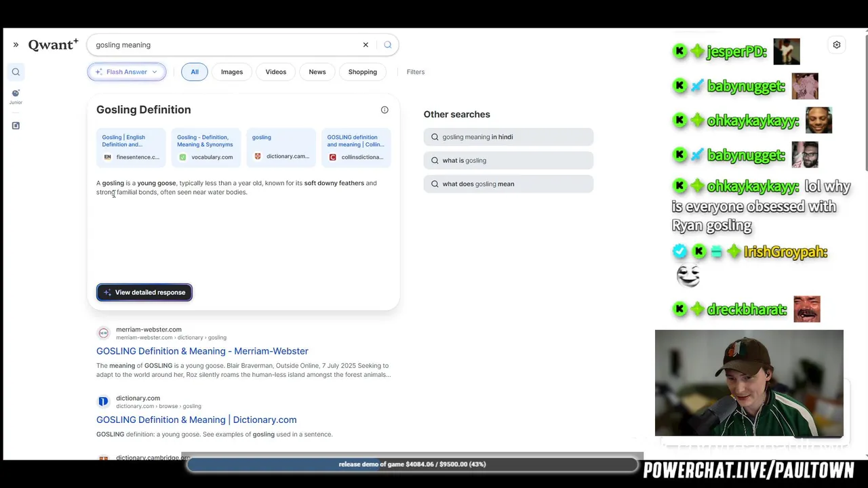
Task: Click the search icon beside 'what does gosling mean'
Action: (435, 184)
